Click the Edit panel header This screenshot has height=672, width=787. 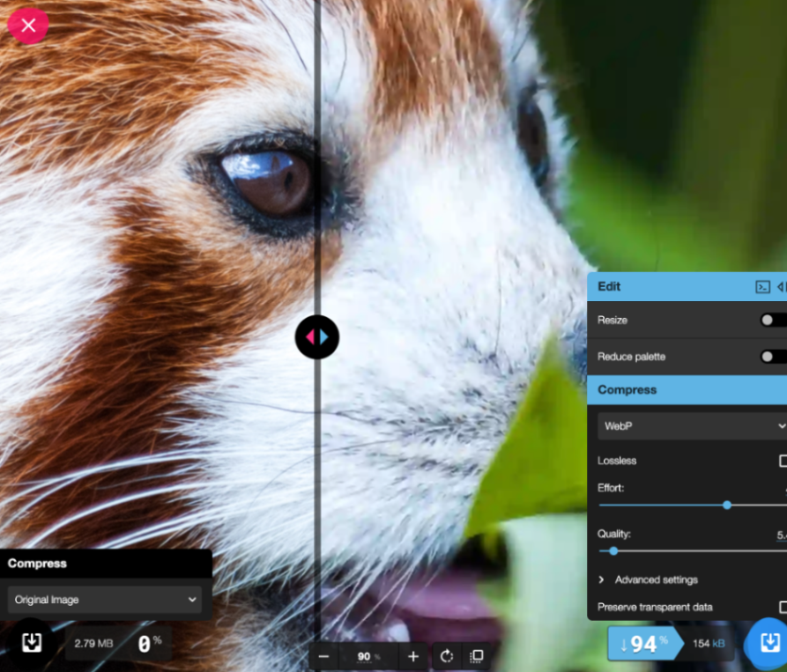point(687,287)
